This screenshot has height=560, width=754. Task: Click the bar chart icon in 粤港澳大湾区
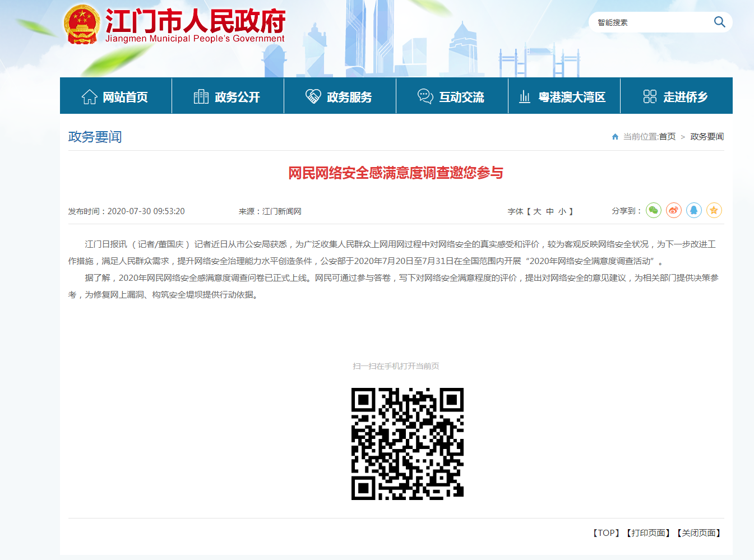tap(525, 97)
